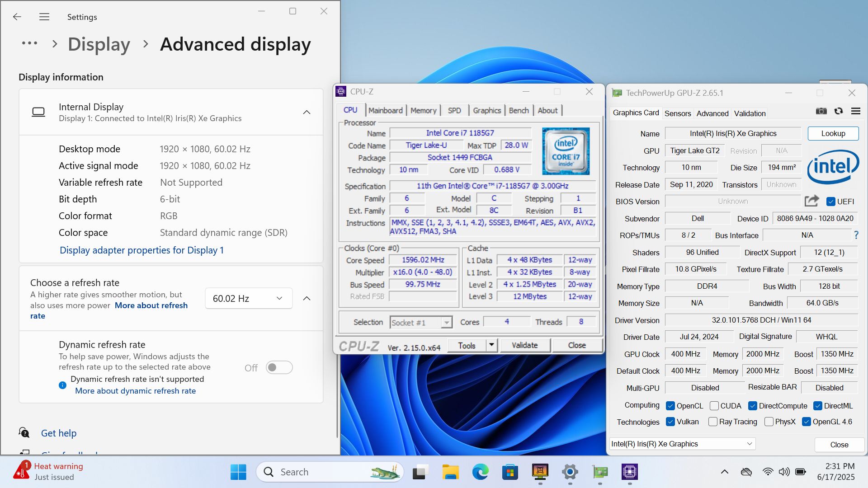868x488 pixels.
Task: Switch to SPD tab in CPU-Z
Action: coord(454,110)
